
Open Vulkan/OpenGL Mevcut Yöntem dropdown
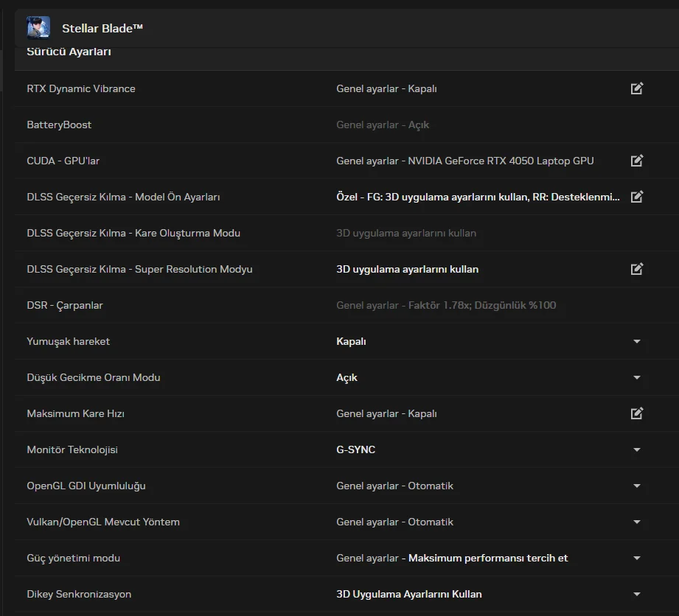tap(637, 522)
